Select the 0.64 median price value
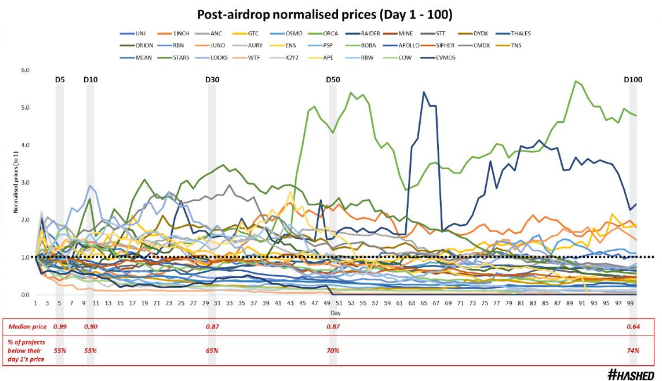This screenshot has height=381, width=662. pyautogui.click(x=633, y=327)
